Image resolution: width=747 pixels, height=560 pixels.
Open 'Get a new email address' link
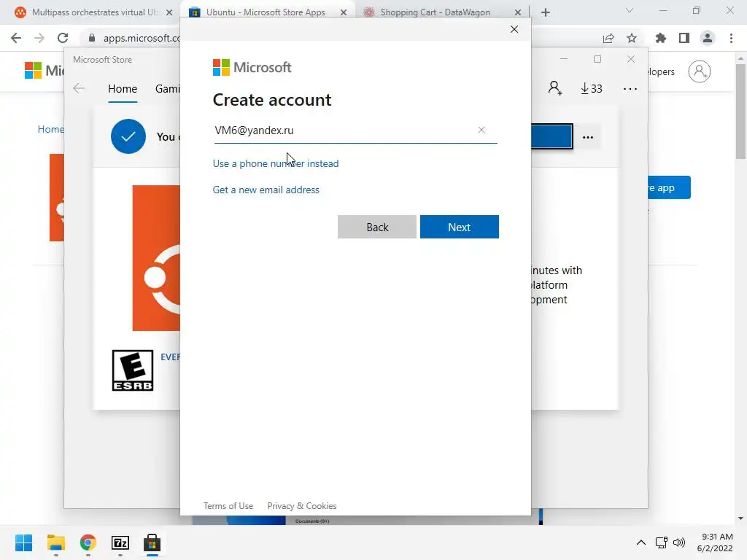pyautogui.click(x=266, y=190)
